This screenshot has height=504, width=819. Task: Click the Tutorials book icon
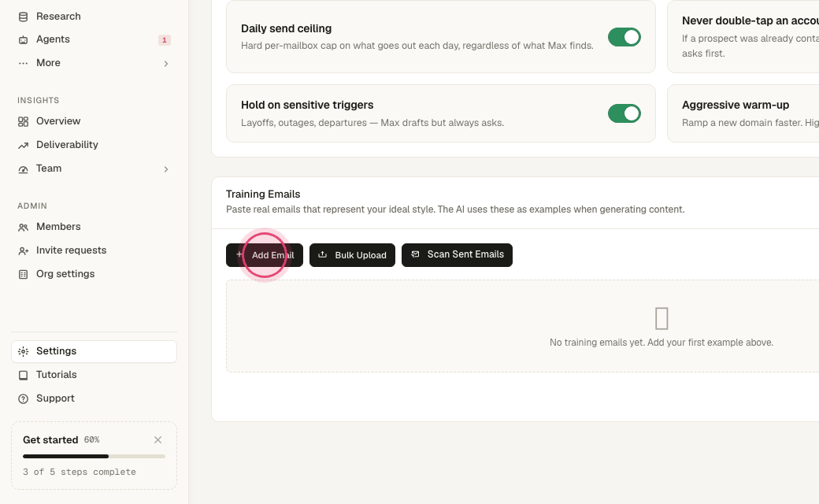pyautogui.click(x=23, y=375)
